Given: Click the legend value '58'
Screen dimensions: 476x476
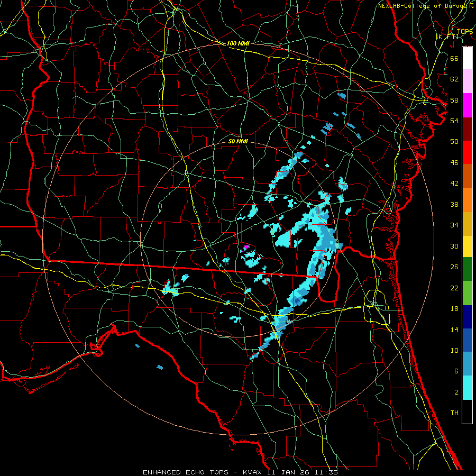Looking at the screenshot, I should (x=454, y=100).
